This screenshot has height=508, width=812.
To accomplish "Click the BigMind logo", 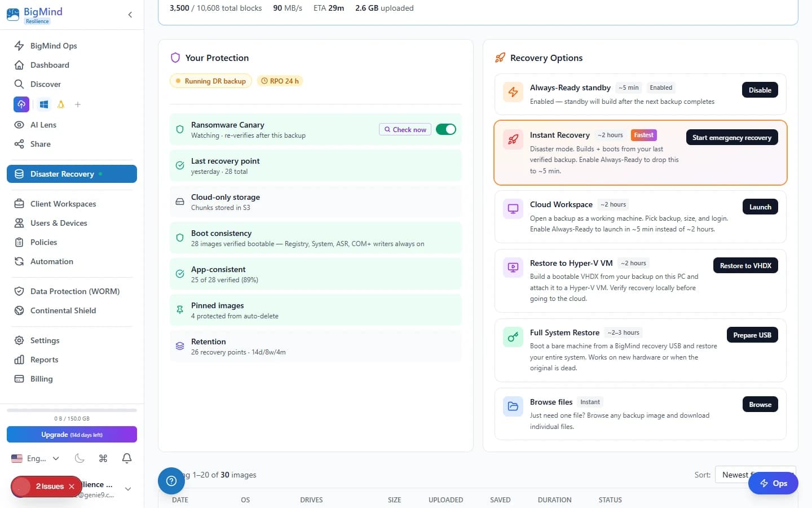I will tap(34, 15).
